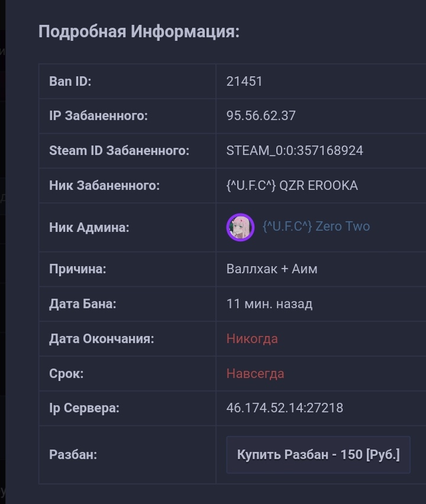
Task: Click the red Никогда end date
Action: 252,338
